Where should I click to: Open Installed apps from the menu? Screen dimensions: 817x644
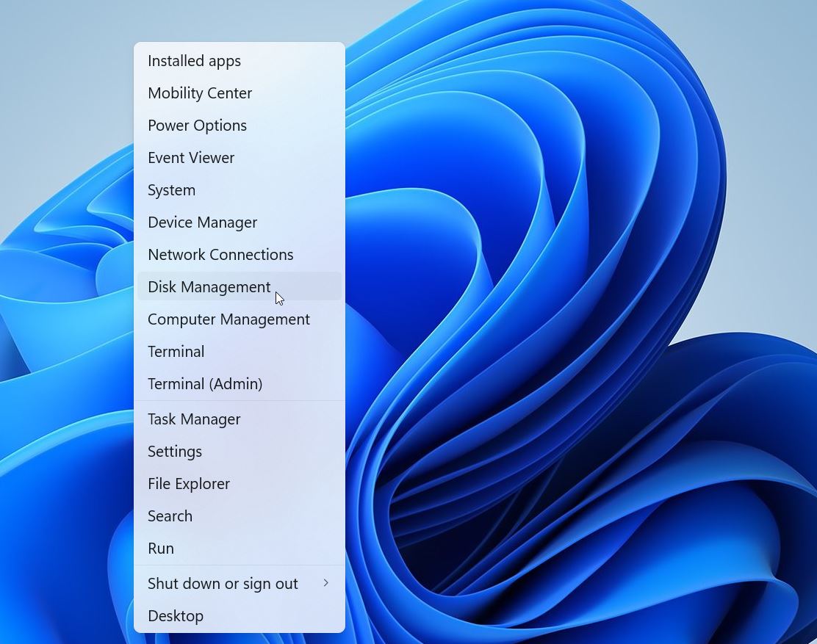tap(240, 61)
